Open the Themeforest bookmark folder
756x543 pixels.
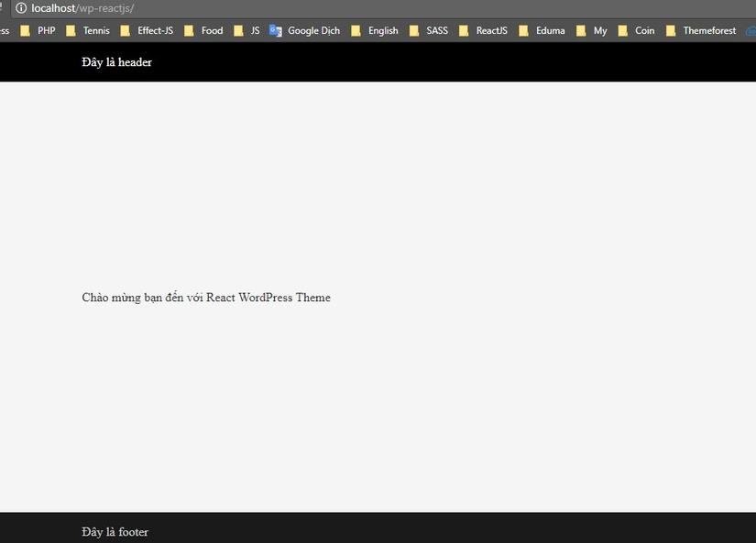pos(701,30)
